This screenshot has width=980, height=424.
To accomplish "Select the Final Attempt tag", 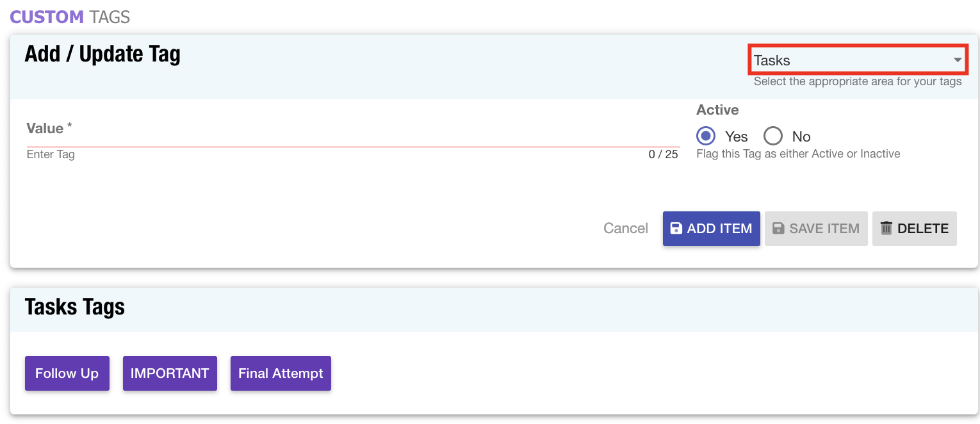I will 281,373.
